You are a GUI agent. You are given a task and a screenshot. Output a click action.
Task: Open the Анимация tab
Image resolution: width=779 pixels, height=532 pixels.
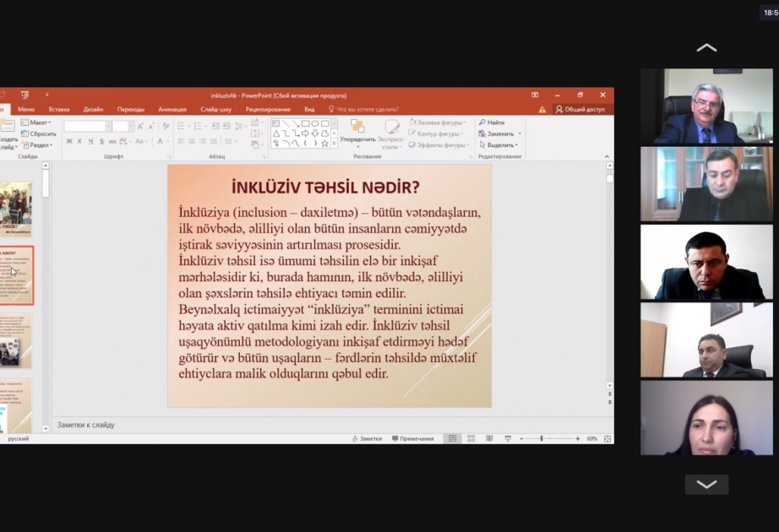(172, 109)
